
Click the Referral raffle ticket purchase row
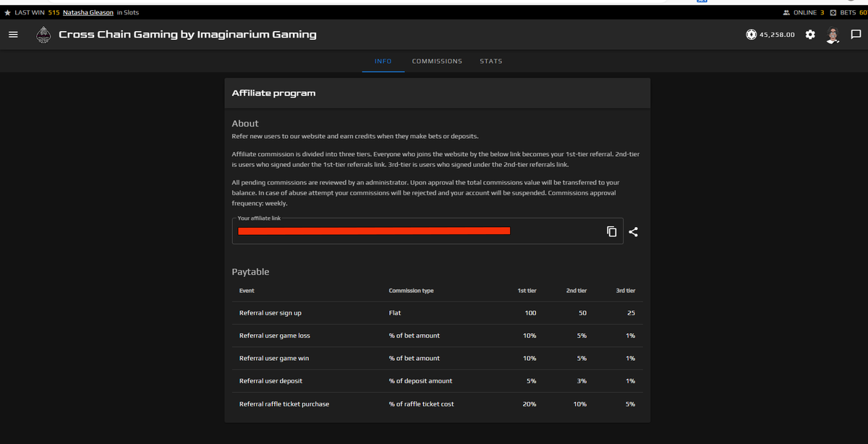pos(437,404)
